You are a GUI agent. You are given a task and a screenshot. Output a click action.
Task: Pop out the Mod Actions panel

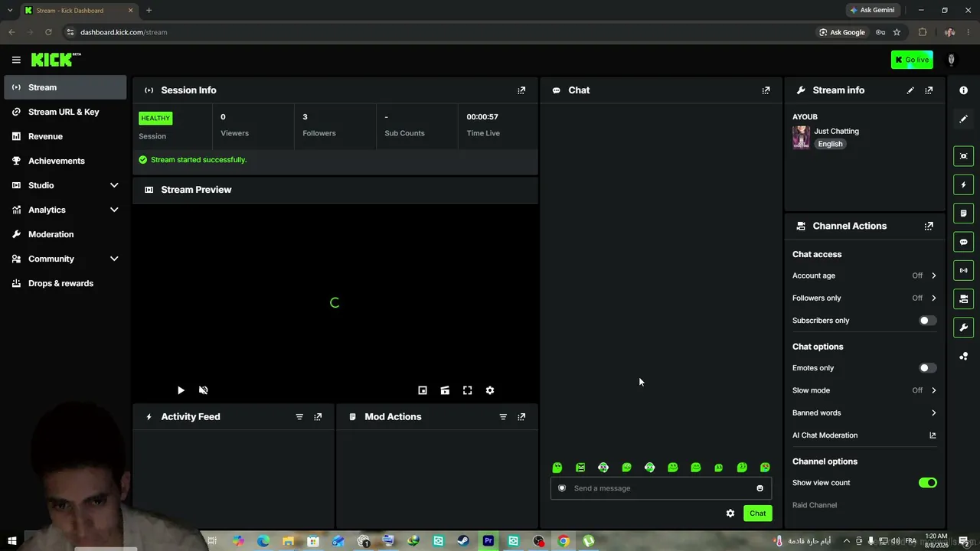521,417
